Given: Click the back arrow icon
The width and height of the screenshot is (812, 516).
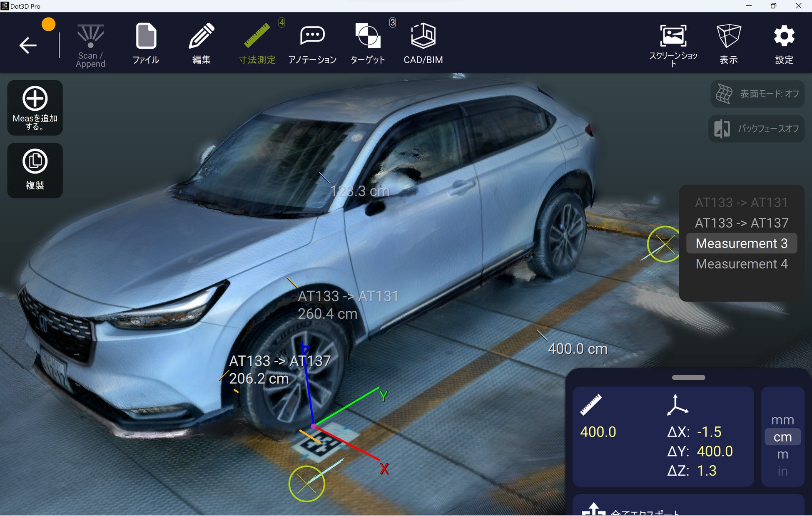Looking at the screenshot, I should (28, 45).
